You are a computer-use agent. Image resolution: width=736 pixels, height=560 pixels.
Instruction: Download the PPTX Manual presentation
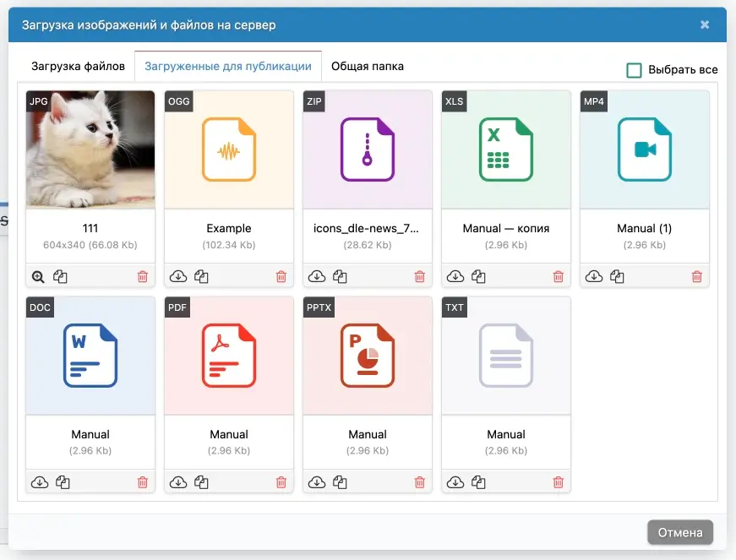tap(316, 482)
